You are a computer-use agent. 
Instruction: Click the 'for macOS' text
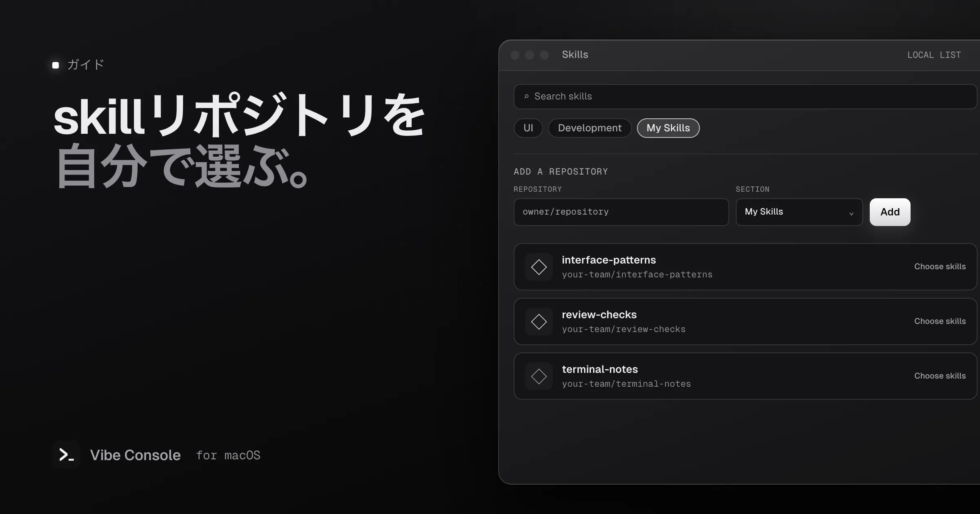(x=228, y=456)
